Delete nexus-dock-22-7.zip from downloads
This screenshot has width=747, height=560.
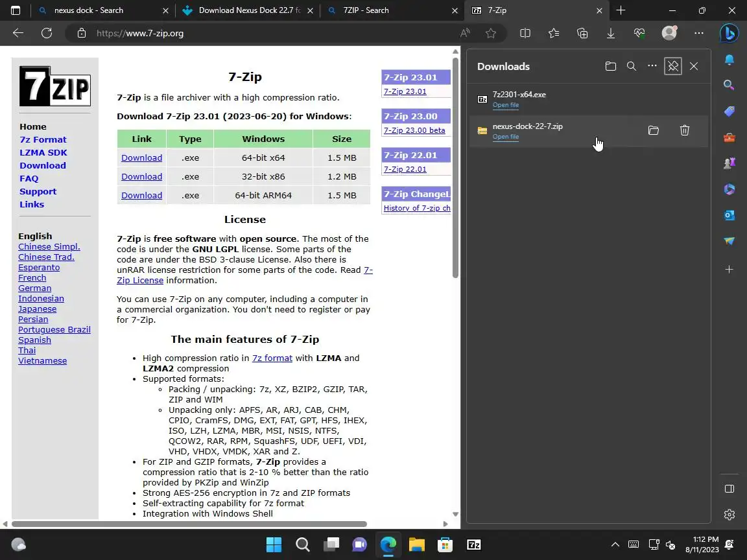coord(685,130)
